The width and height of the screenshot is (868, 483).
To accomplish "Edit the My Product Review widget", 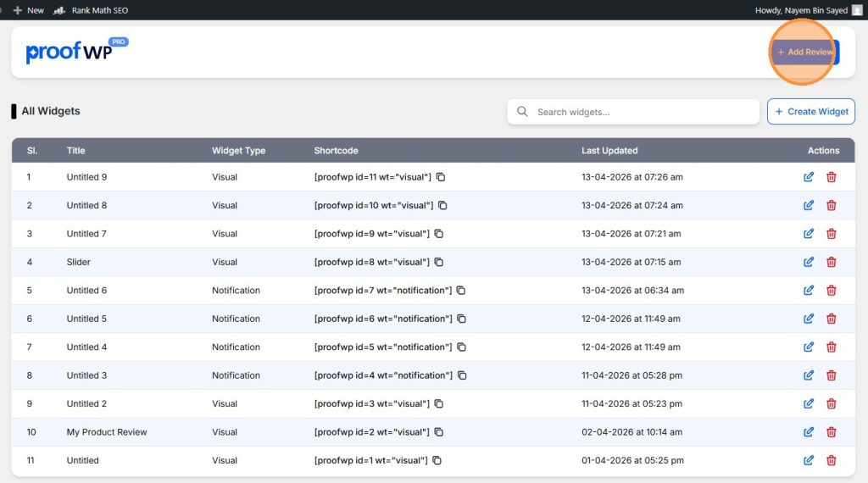I will point(808,432).
